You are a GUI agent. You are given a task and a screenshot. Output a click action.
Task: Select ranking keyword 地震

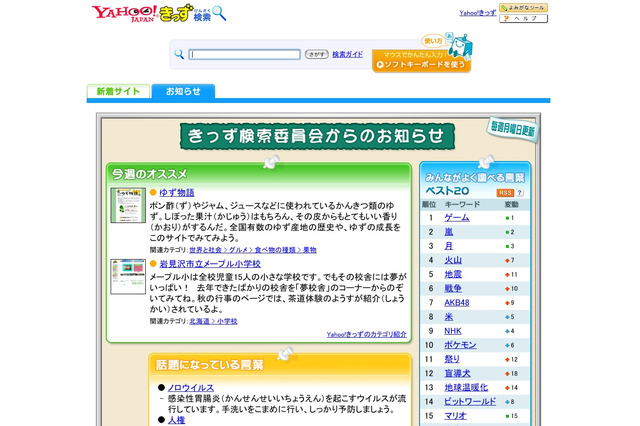click(x=453, y=275)
